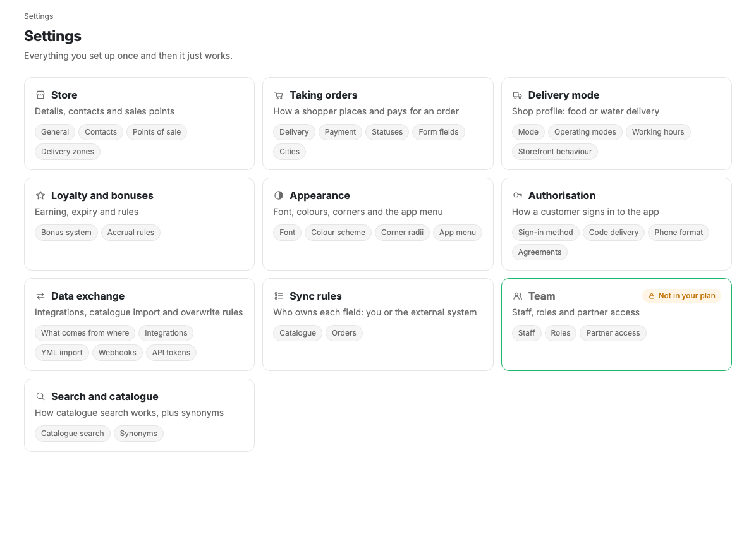Open API tokens chip
Screen dimensions: 756x536
(x=171, y=352)
